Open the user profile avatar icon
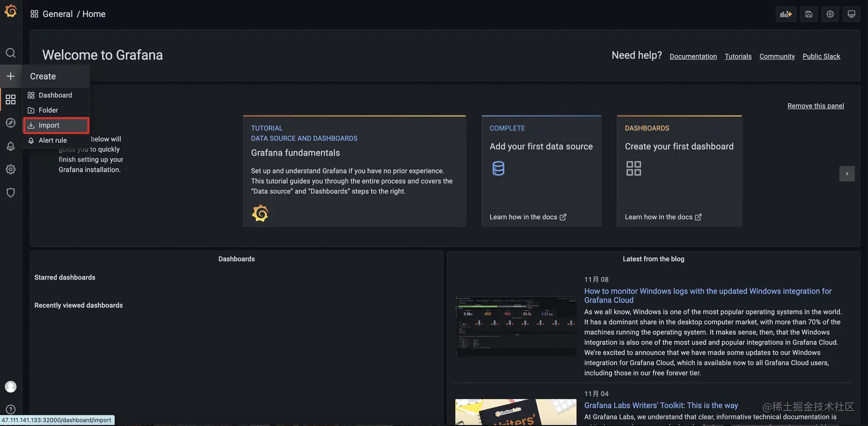The width and height of the screenshot is (868, 426). 10,387
